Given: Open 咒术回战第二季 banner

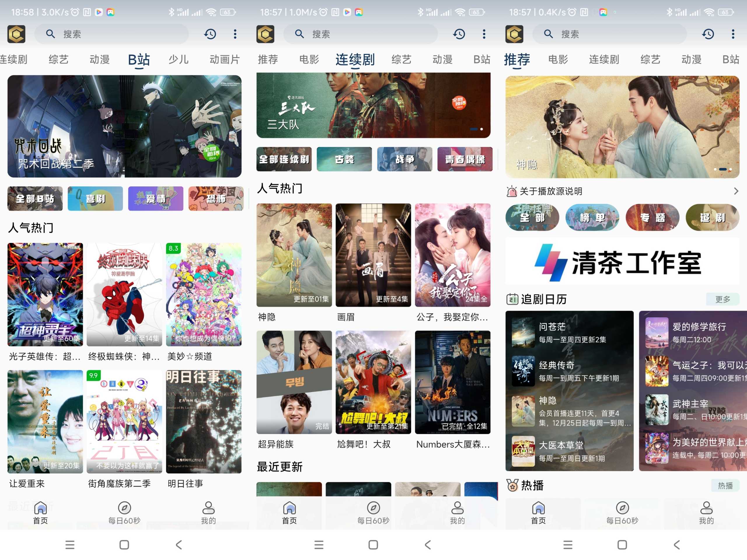Looking at the screenshot, I should (124, 126).
